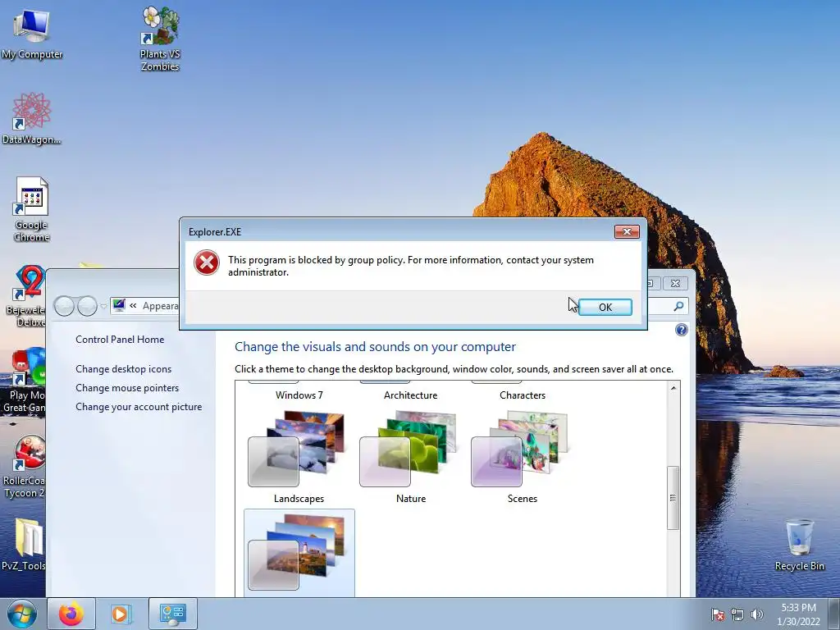Image resolution: width=840 pixels, height=630 pixels.
Task: Launch the Plants VS Zombies shortcut
Action: click(x=160, y=39)
